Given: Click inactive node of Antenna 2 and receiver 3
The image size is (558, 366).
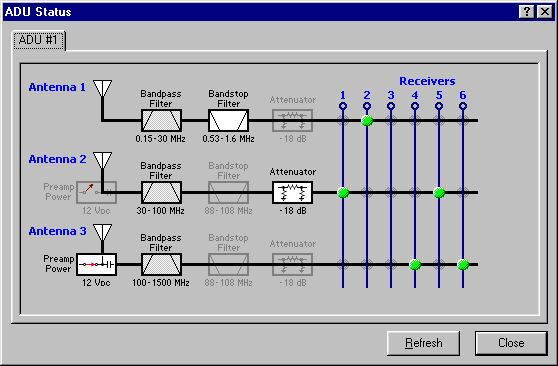Looking at the screenshot, I should 391,193.
